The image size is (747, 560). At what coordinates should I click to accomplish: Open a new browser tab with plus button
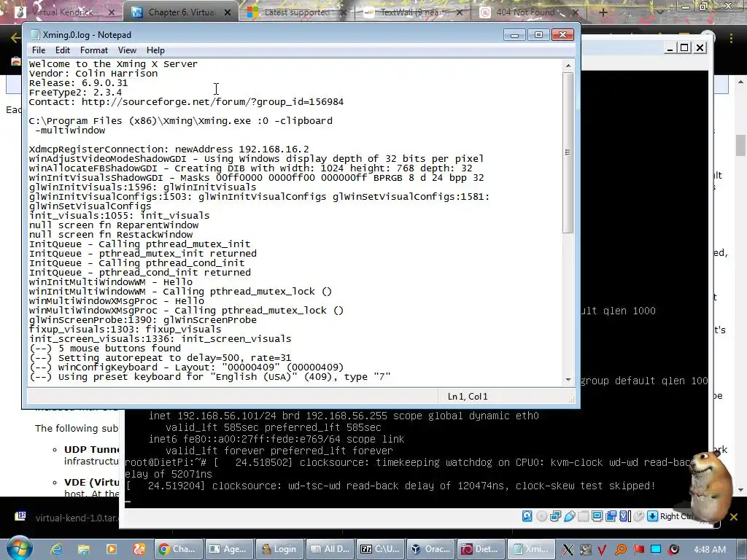click(603, 12)
